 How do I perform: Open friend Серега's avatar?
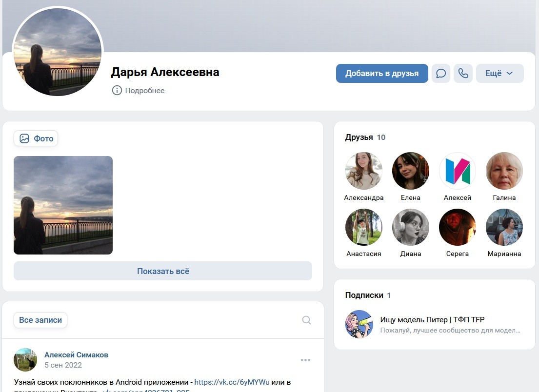[x=457, y=227]
